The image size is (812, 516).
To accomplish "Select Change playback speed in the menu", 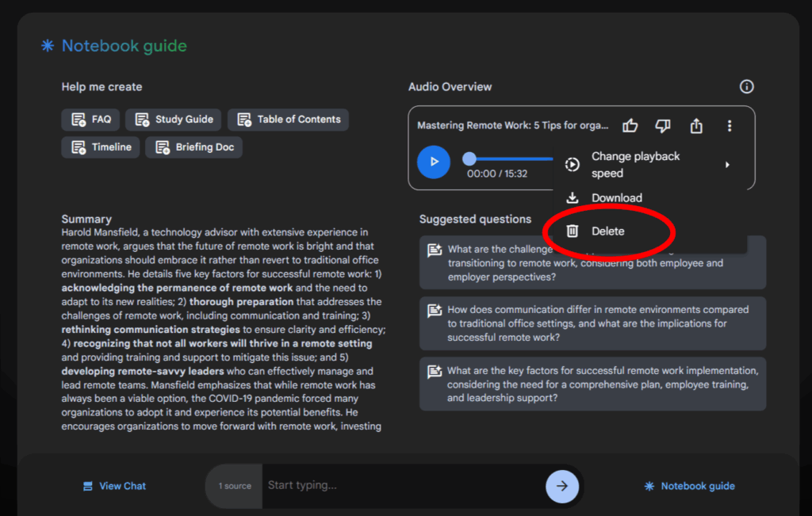I will 635,164.
